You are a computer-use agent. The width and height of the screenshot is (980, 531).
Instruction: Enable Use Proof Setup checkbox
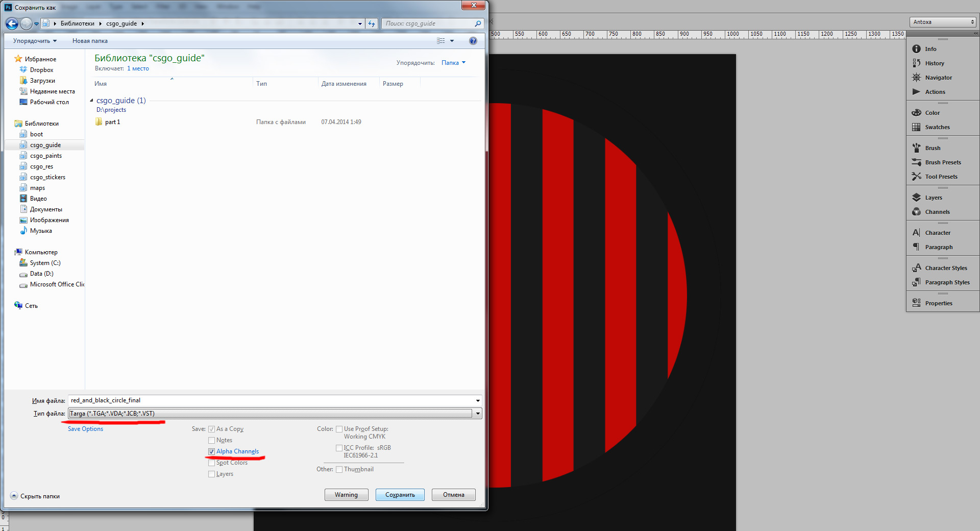tap(339, 429)
